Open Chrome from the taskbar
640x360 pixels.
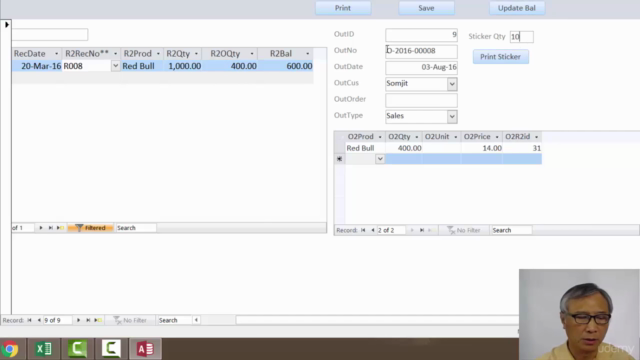point(10,349)
